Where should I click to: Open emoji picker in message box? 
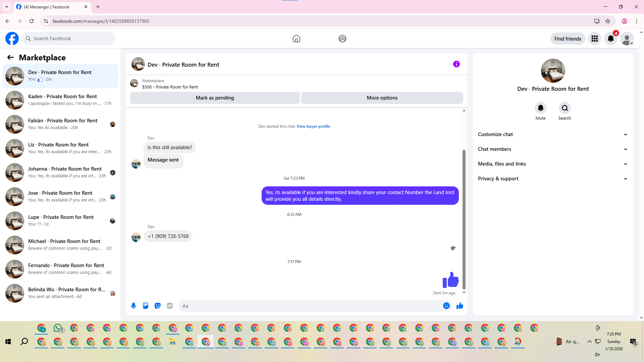(x=446, y=306)
